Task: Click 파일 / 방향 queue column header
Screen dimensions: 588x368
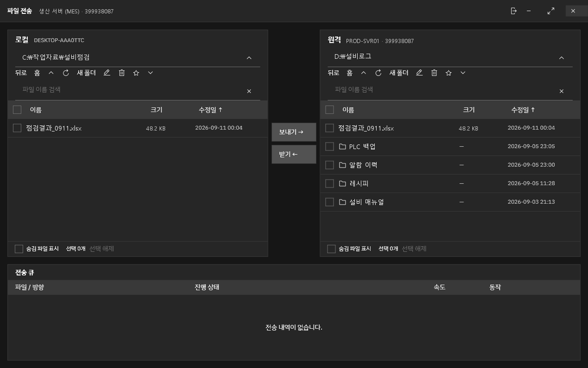Action: (30, 287)
